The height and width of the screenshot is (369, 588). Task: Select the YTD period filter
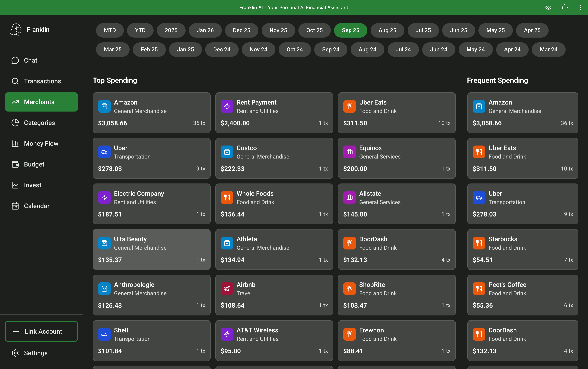click(140, 30)
